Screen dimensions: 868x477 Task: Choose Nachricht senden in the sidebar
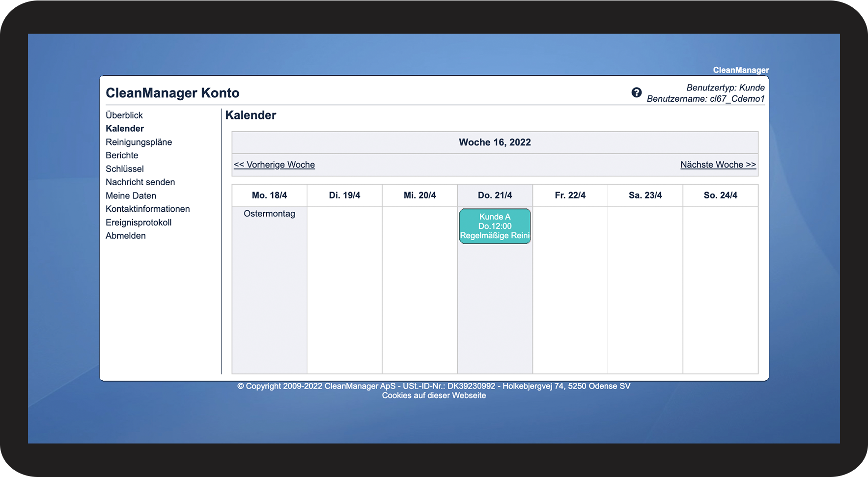tap(140, 182)
